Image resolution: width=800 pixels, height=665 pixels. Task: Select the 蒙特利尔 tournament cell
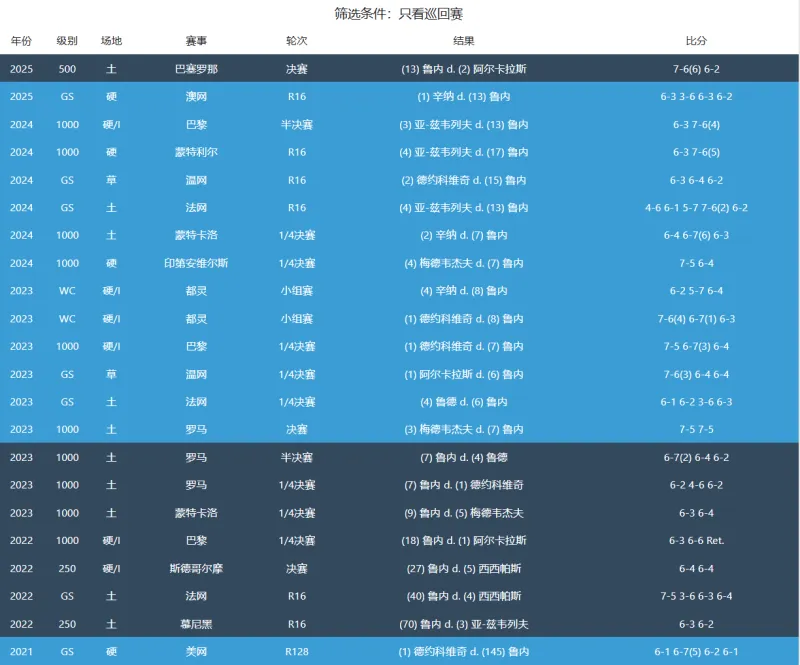pos(196,152)
